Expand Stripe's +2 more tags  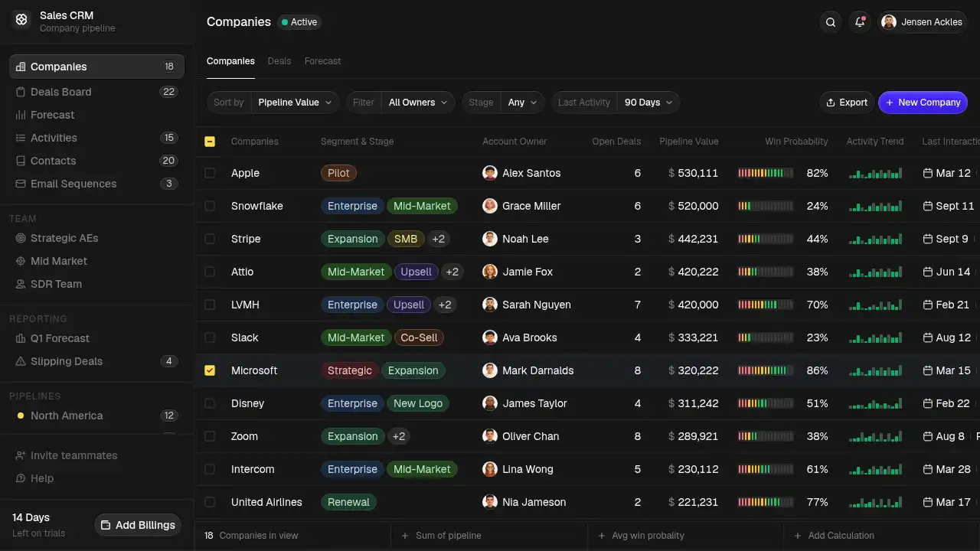coord(438,239)
